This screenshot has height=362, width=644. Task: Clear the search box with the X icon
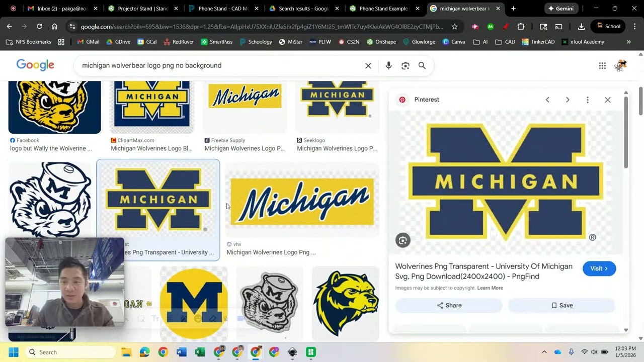(368, 65)
